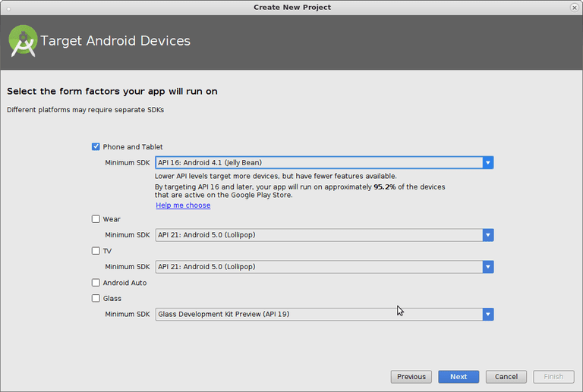Viewport: 583px width, 392px height.
Task: Click the Android Studio logo icon
Action: 23,41
